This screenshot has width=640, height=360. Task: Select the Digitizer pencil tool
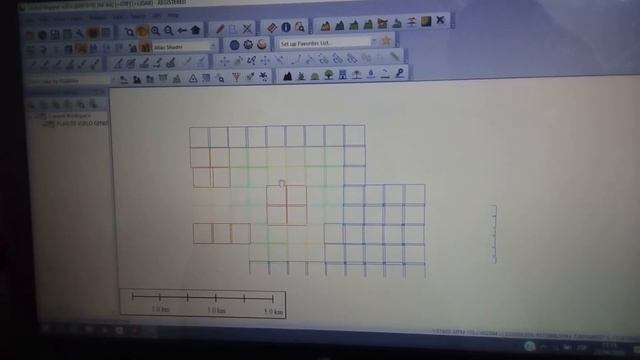tap(220, 29)
